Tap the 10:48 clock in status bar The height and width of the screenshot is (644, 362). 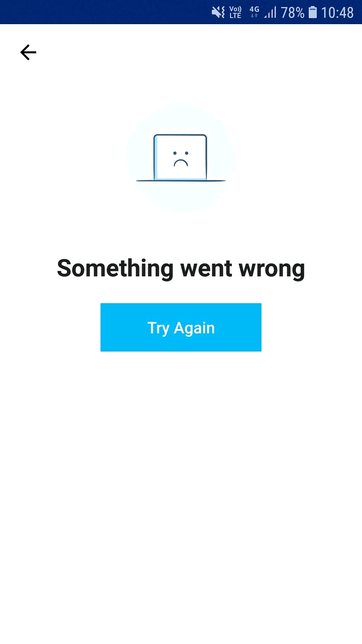point(337,13)
